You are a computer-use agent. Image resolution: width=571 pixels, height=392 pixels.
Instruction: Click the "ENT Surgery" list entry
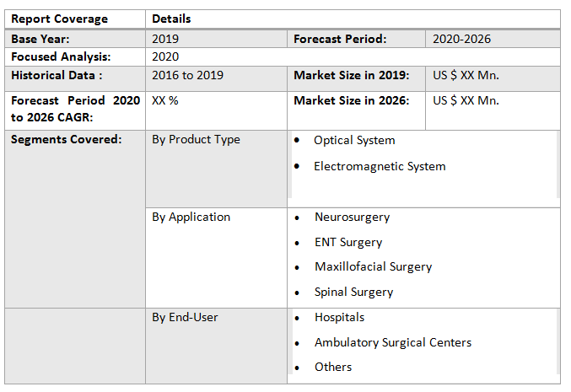[348, 243]
